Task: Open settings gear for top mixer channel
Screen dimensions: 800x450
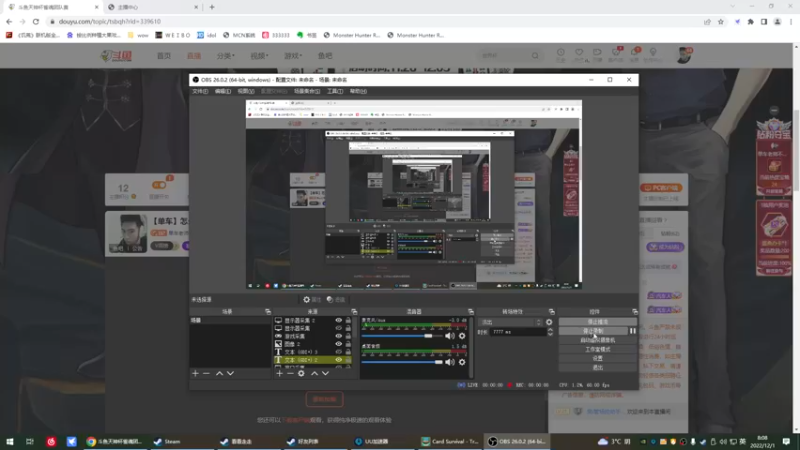Action: pos(462,336)
